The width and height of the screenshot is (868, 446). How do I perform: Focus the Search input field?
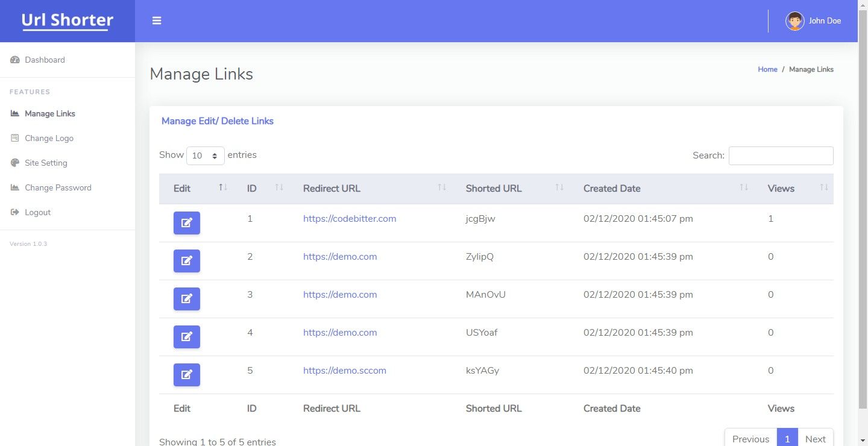pos(781,155)
